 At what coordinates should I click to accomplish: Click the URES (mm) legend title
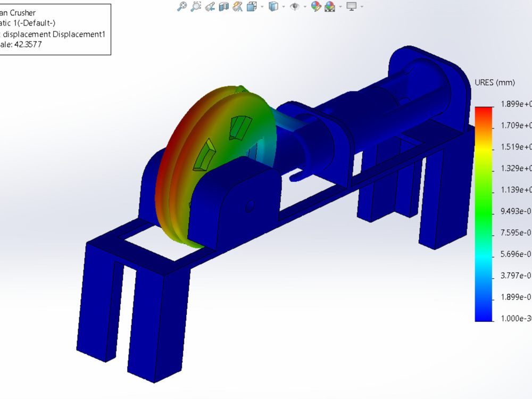[495, 82]
